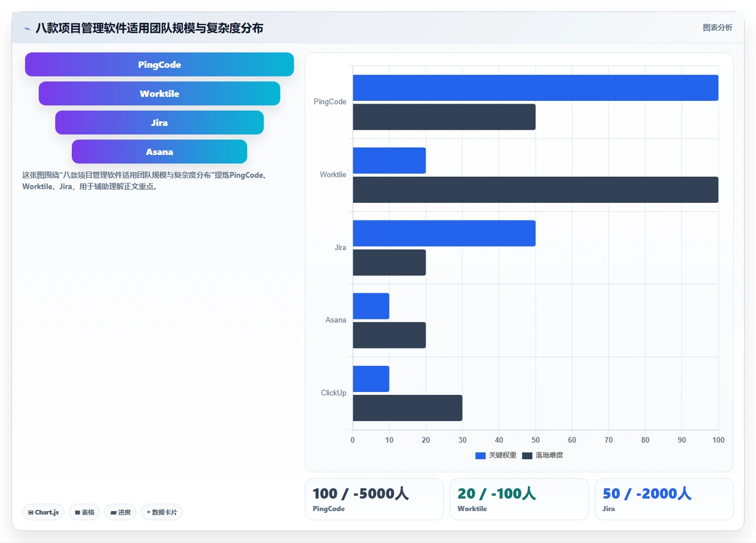
Task: Click Worktile's dark 落地难度 bar
Action: [x=536, y=190]
